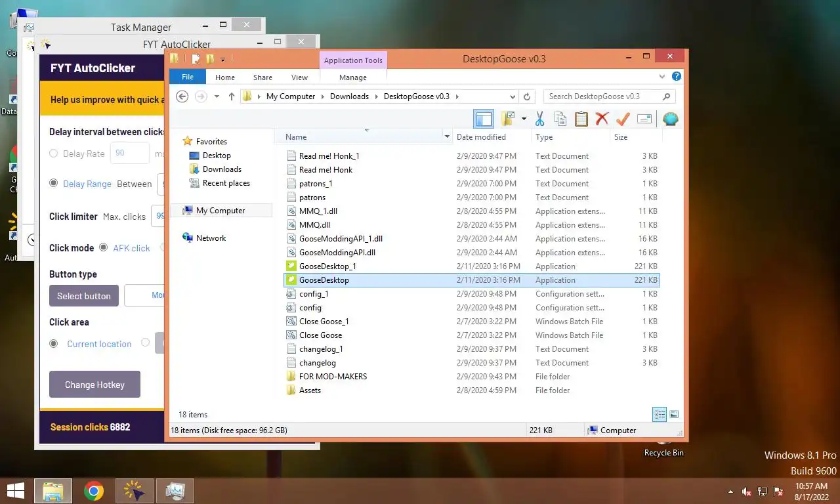840x504 pixels.
Task: Sort by Size column header
Action: pyautogui.click(x=635, y=137)
